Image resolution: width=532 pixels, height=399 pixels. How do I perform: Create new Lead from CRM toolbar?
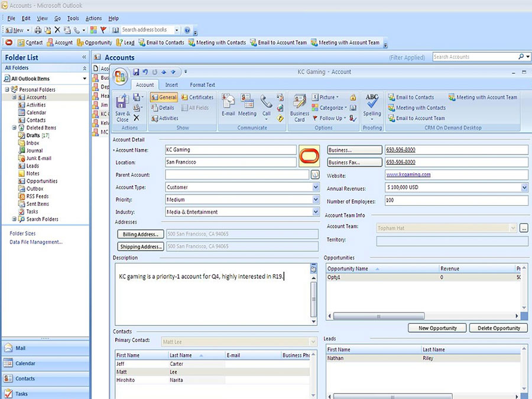pos(125,43)
